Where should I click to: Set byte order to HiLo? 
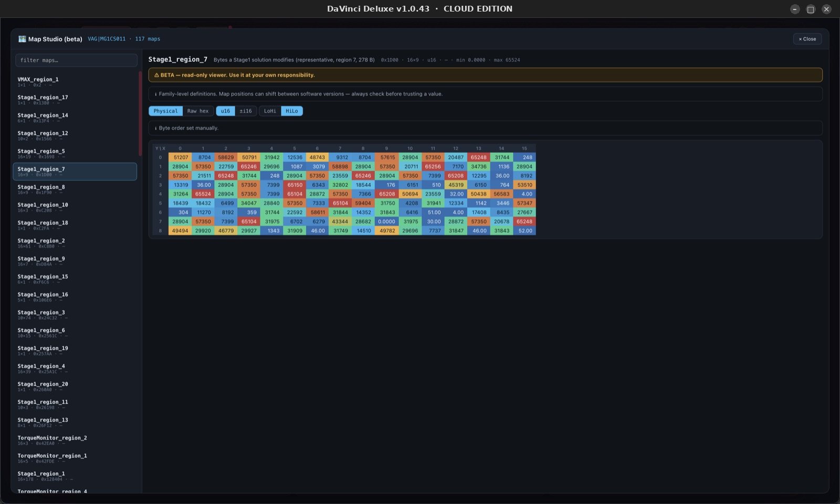point(292,111)
